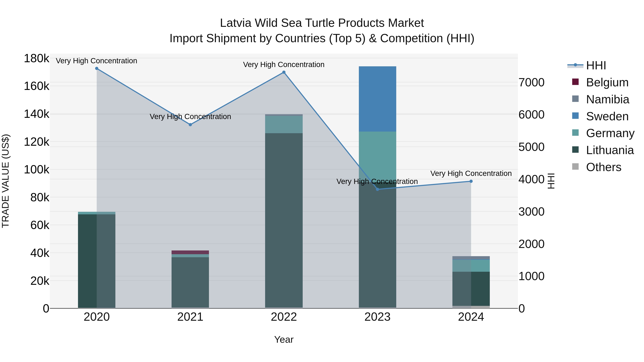Click the Germany bar segment in 2023
Screen dimensions: 644x362
click(377, 157)
